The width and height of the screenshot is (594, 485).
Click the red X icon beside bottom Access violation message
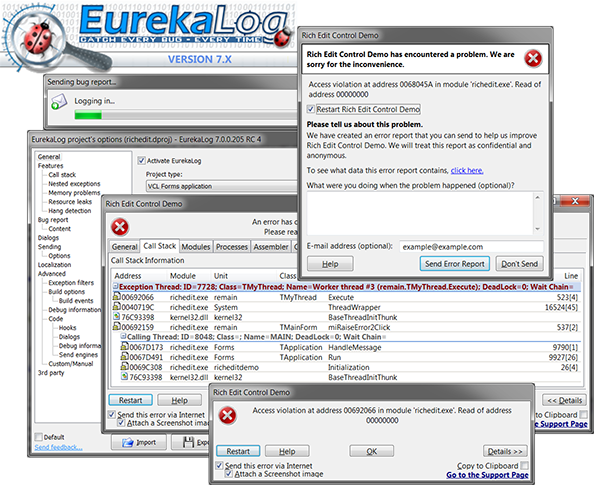[x=227, y=415]
